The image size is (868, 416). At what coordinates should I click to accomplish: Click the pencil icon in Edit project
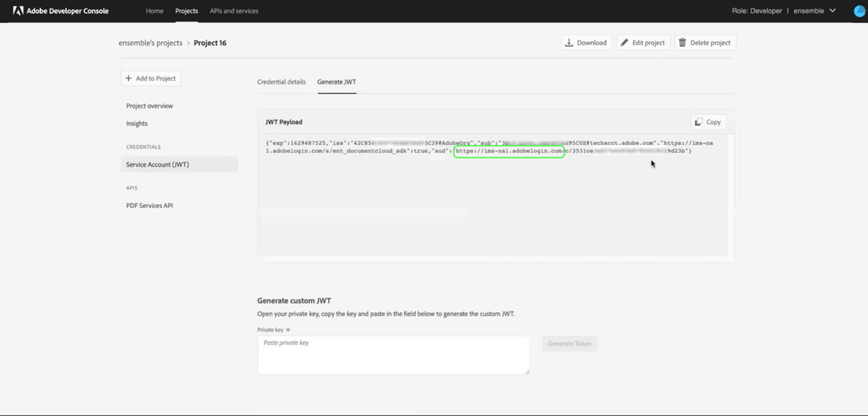coord(624,43)
